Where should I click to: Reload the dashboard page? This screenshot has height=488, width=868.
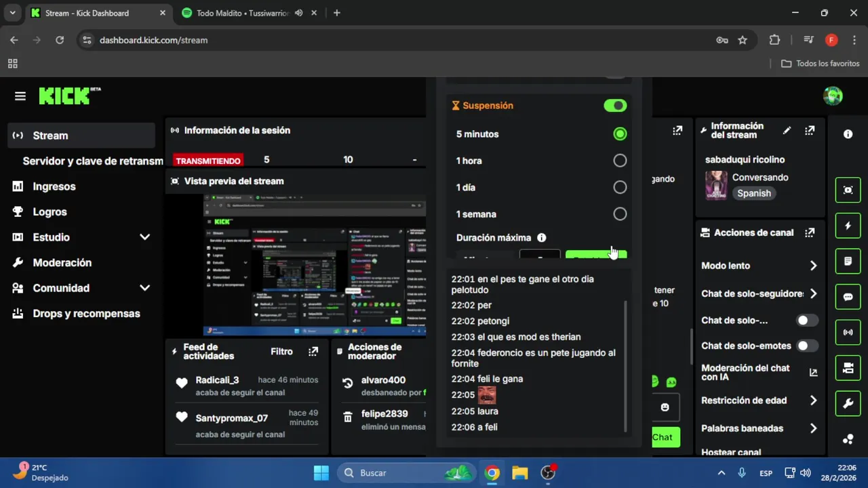coord(60,40)
